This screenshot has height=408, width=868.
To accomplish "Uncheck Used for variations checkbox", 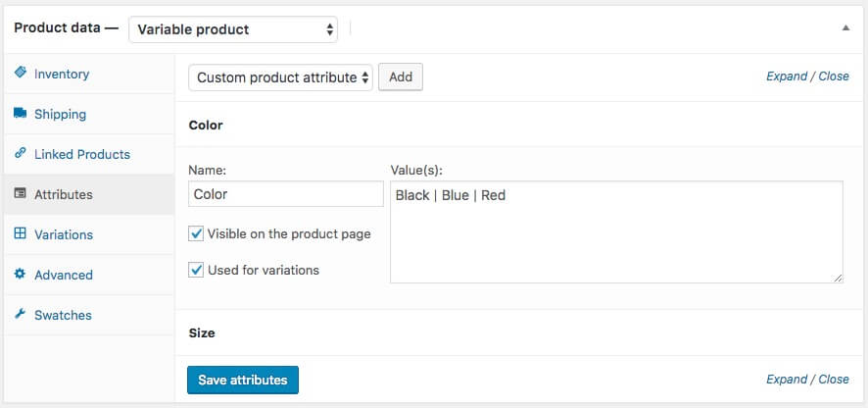I will (197, 270).
